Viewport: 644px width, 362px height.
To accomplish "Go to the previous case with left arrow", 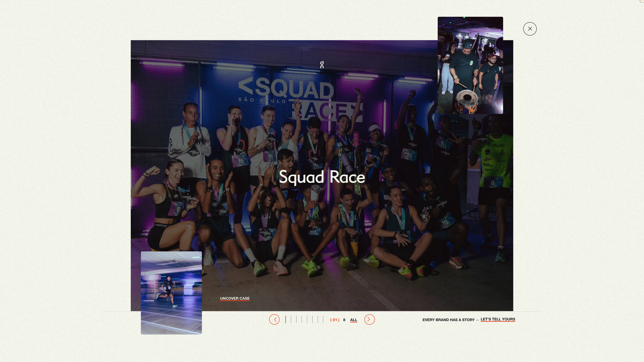I will (274, 320).
